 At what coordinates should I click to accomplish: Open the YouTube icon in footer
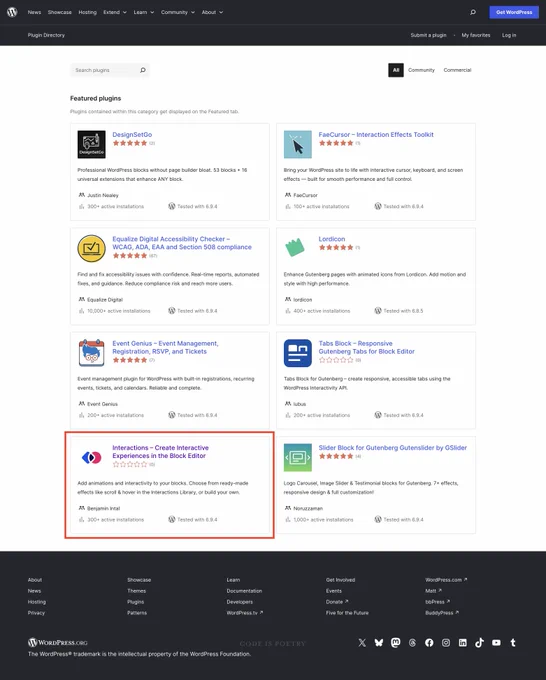pyautogui.click(x=496, y=643)
